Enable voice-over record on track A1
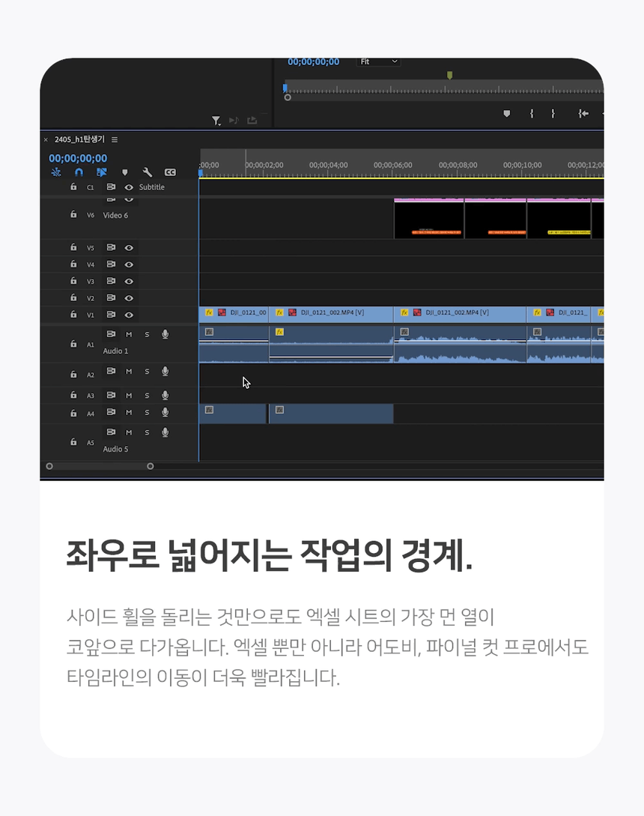This screenshot has height=816, width=644. click(x=165, y=334)
